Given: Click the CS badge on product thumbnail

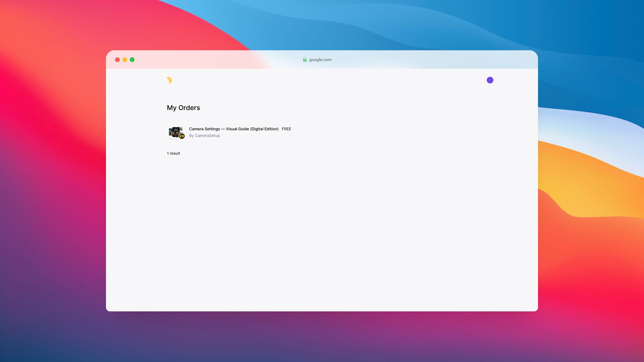Looking at the screenshot, I should point(182,136).
